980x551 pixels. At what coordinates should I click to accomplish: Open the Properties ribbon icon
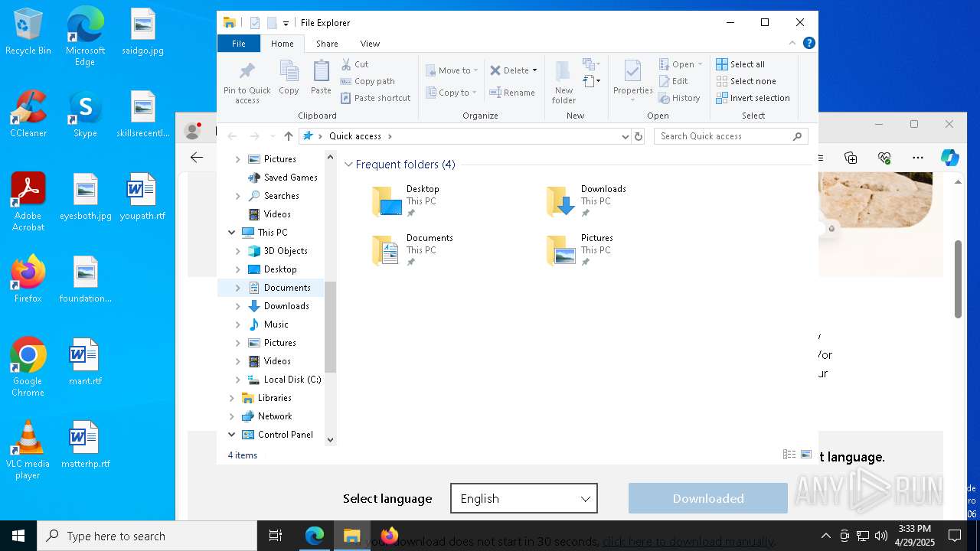click(632, 79)
